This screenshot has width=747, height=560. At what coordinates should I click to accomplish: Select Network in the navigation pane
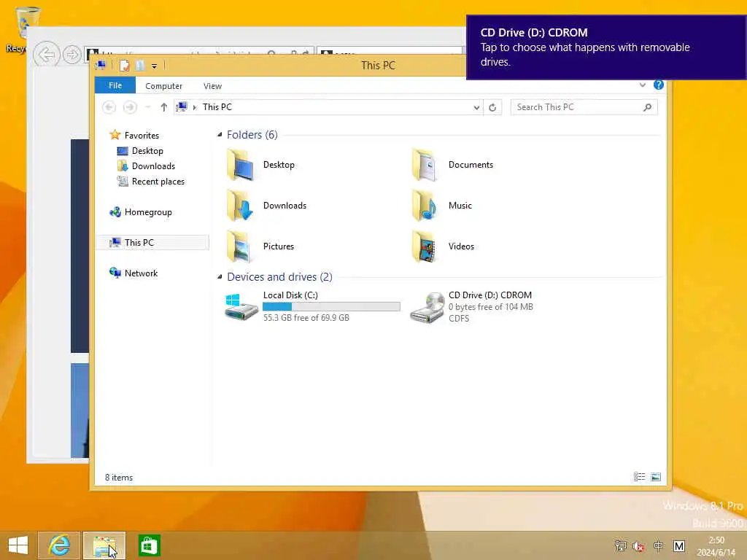coord(141,273)
